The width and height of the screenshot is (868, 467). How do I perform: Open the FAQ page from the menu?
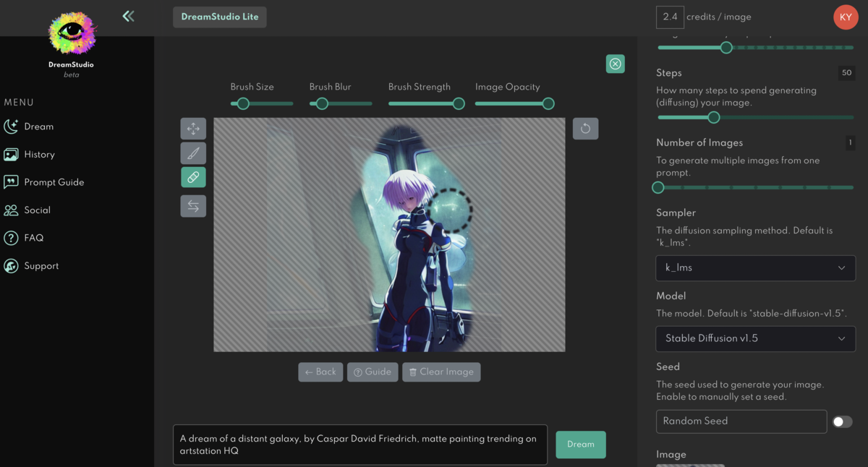click(33, 238)
